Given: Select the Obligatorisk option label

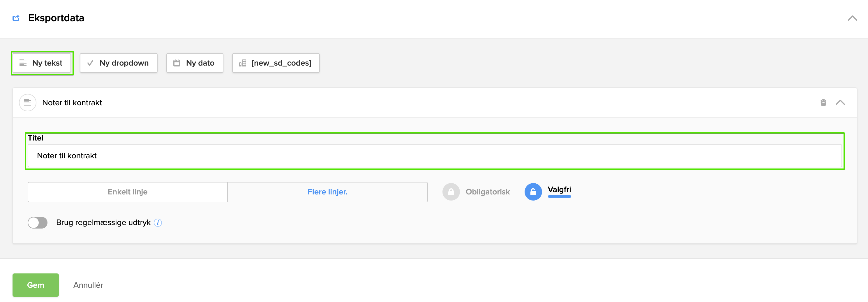Looking at the screenshot, I should coord(487,192).
